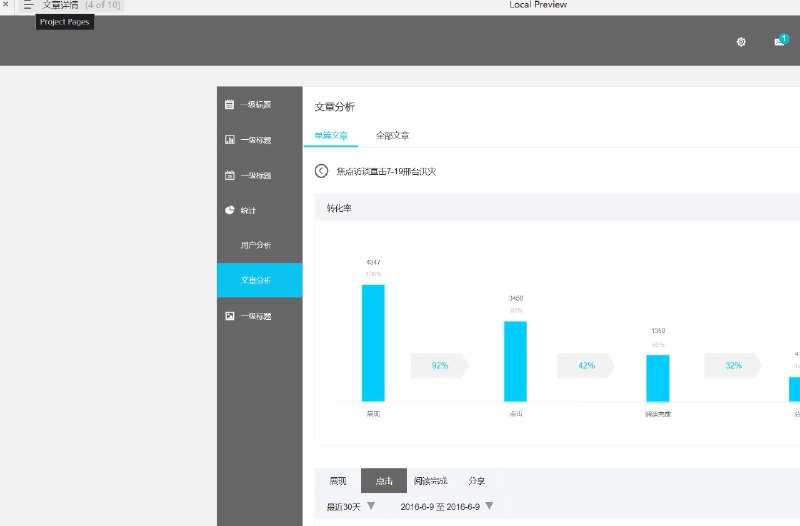Open the 2016-6-9 至 2016-6-9 date range dropdown

pos(447,507)
